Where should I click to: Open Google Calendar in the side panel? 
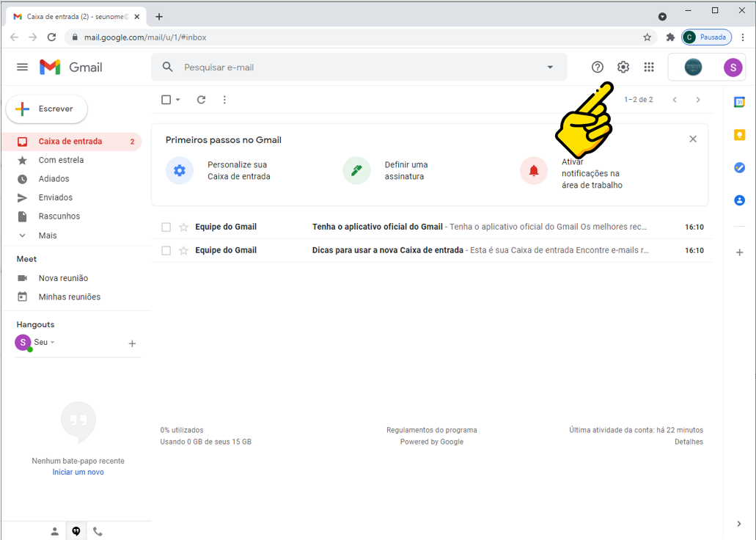[739, 102]
